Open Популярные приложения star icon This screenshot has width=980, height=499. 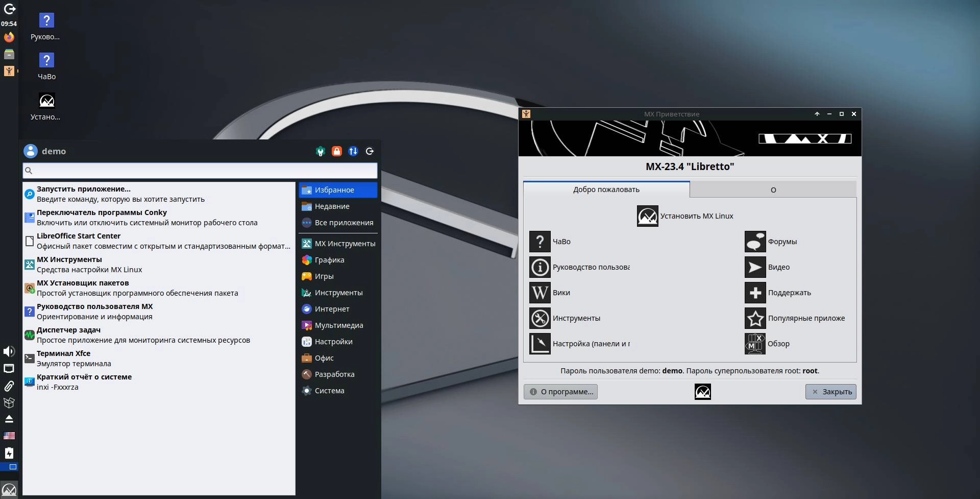755,318
